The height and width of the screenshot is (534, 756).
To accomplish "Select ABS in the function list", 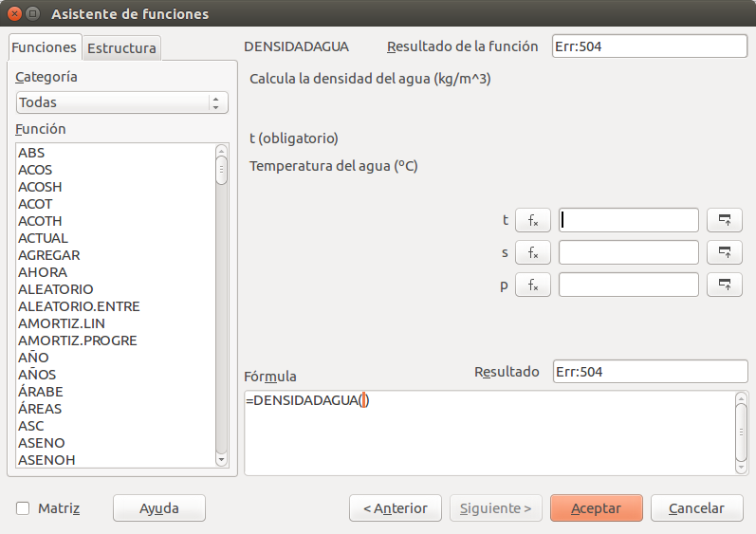I will pyautogui.click(x=116, y=153).
